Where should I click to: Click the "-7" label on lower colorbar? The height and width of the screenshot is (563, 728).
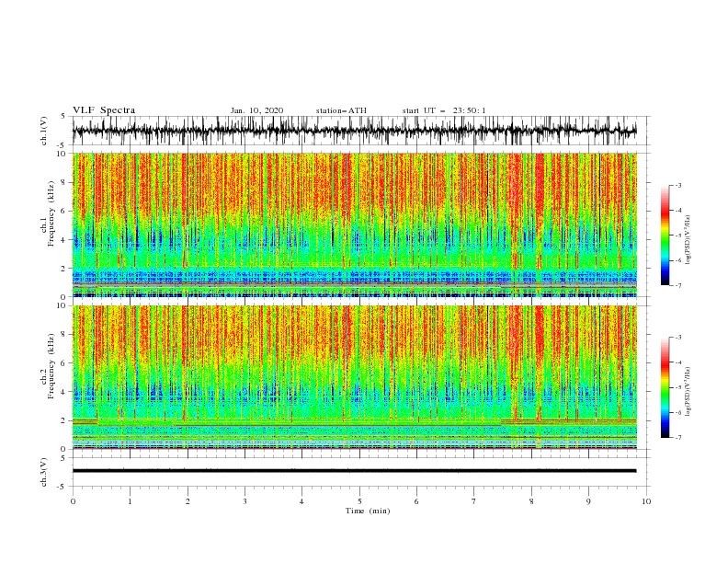677,437
